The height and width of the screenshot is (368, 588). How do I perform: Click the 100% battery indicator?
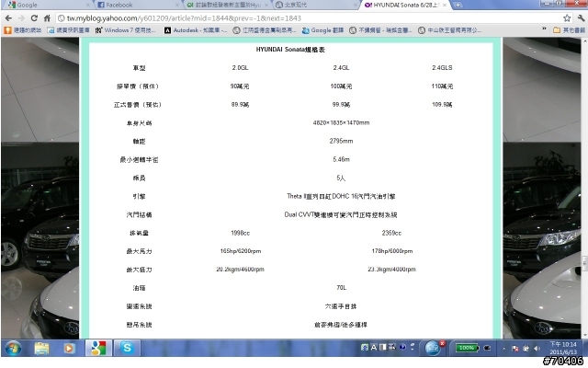coord(467,348)
